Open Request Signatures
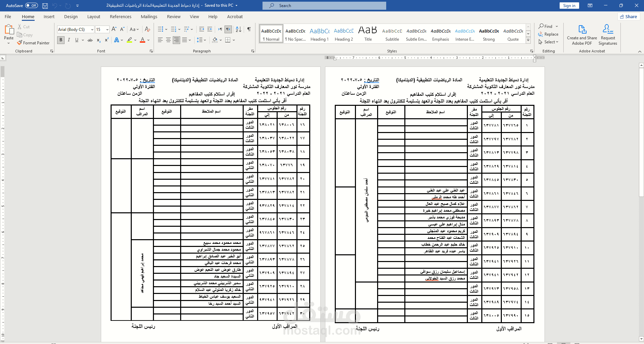This screenshot has height=344, width=644. (607, 34)
